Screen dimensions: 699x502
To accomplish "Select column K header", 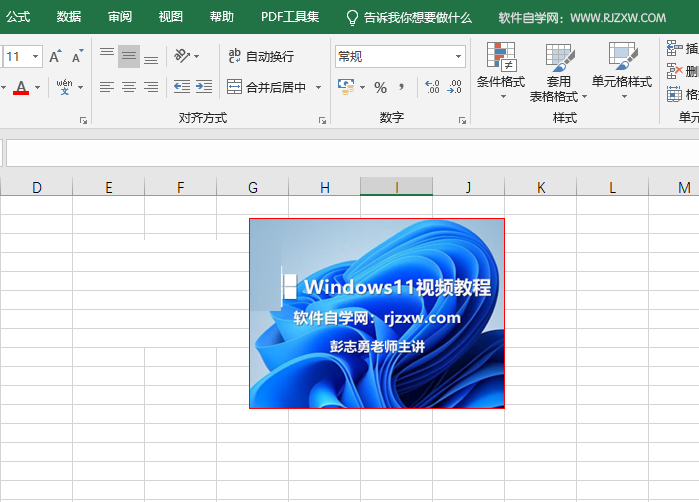I will pyautogui.click(x=541, y=187).
